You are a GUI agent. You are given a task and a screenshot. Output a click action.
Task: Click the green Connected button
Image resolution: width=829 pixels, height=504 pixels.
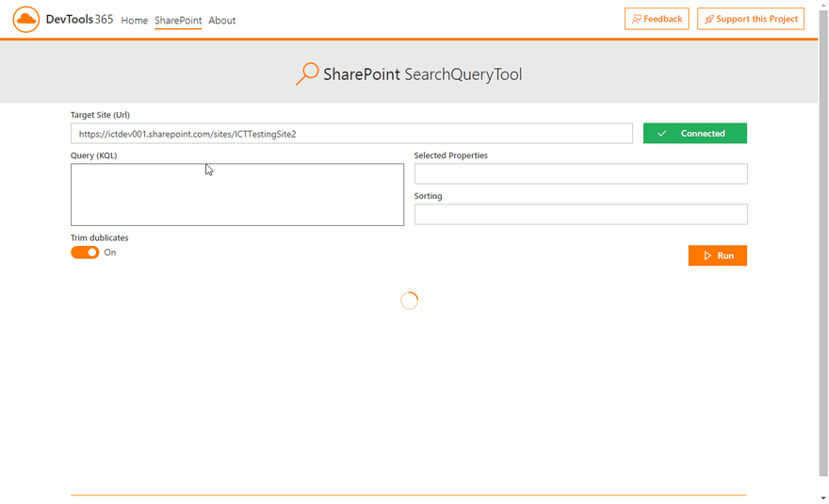tap(694, 133)
